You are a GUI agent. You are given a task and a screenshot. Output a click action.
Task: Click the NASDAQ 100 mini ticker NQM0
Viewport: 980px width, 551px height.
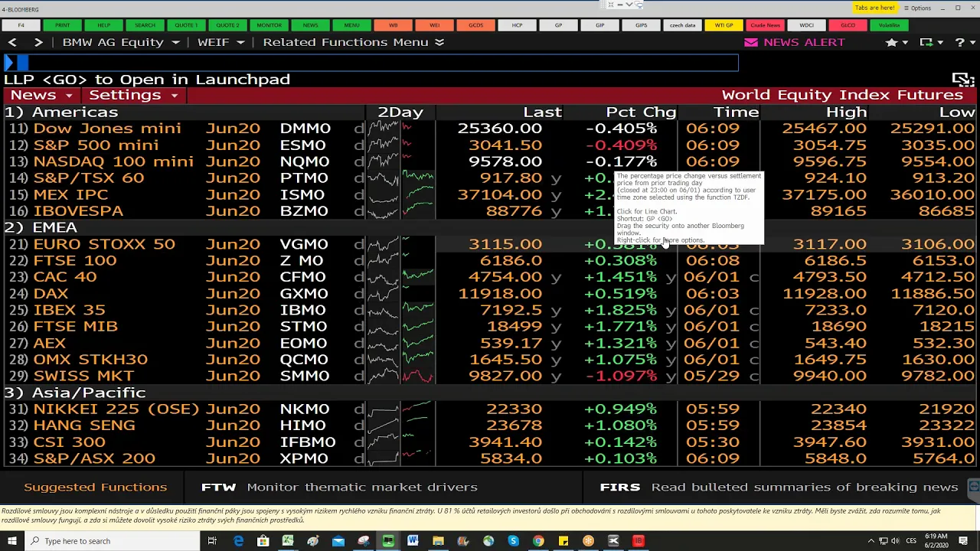click(x=305, y=161)
